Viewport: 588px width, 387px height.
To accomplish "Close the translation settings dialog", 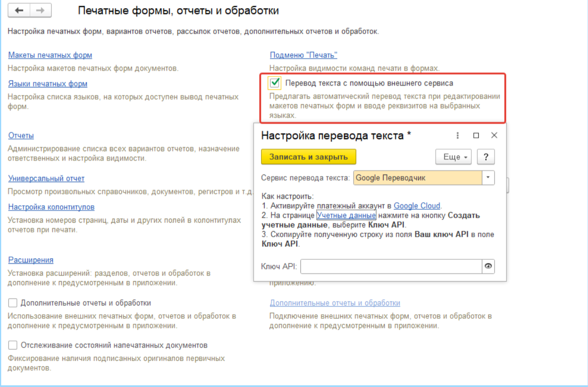I will (494, 136).
